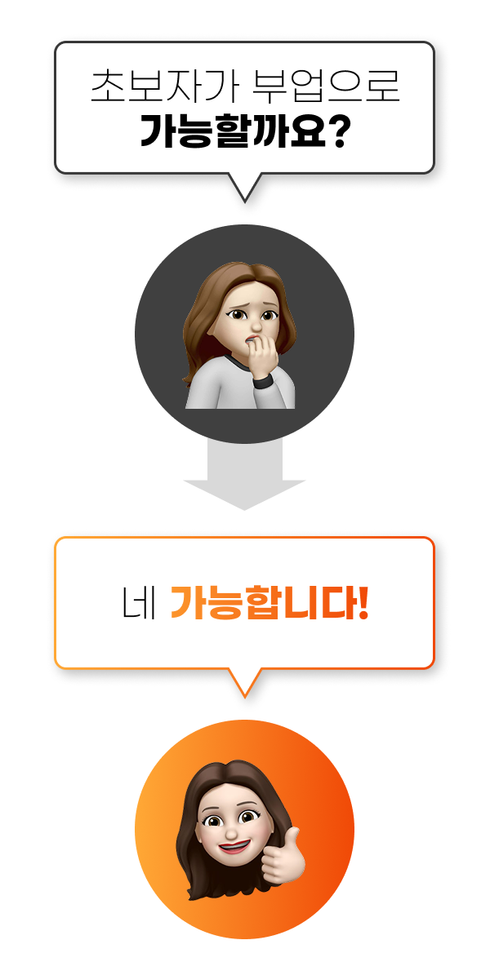Click the gray downward arrow

[244, 472]
